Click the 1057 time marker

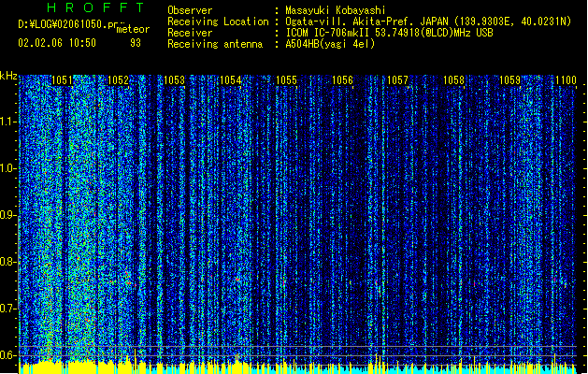[397, 80]
